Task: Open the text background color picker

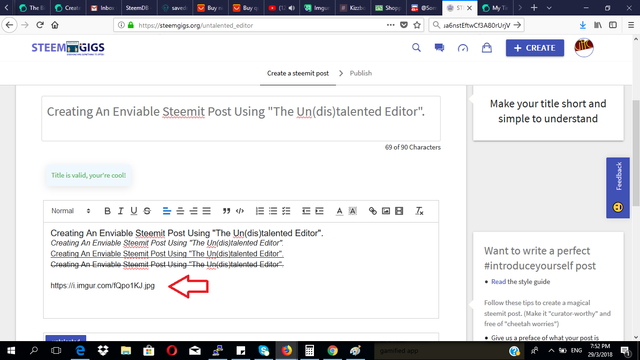Action: 353,211
